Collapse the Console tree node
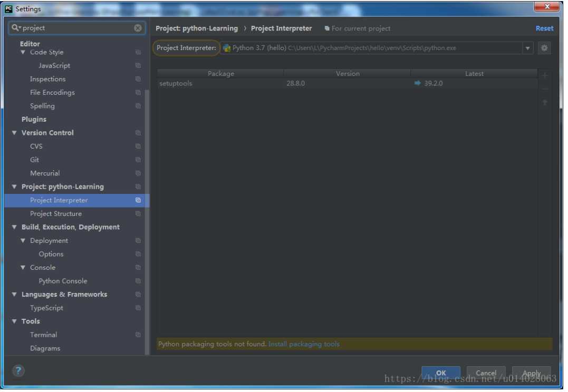 pyautogui.click(x=23, y=268)
